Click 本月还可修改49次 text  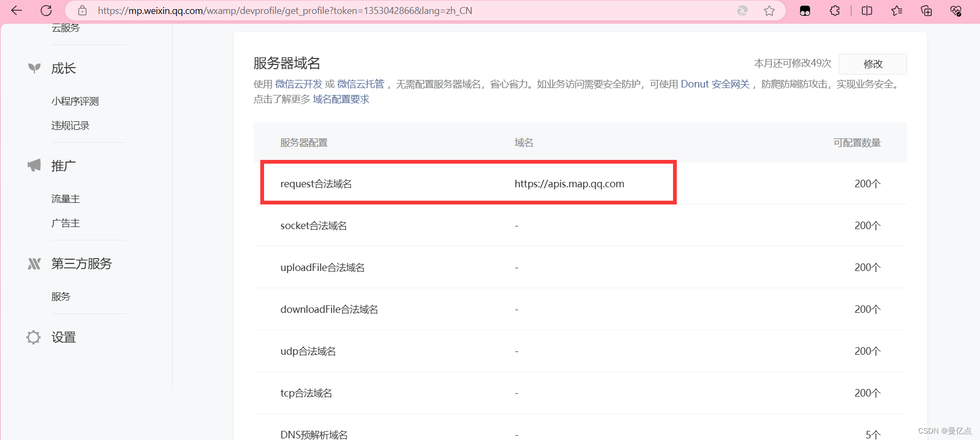792,63
